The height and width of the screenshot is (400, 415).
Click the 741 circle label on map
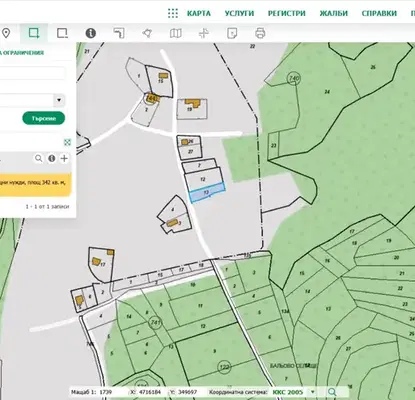point(155,322)
